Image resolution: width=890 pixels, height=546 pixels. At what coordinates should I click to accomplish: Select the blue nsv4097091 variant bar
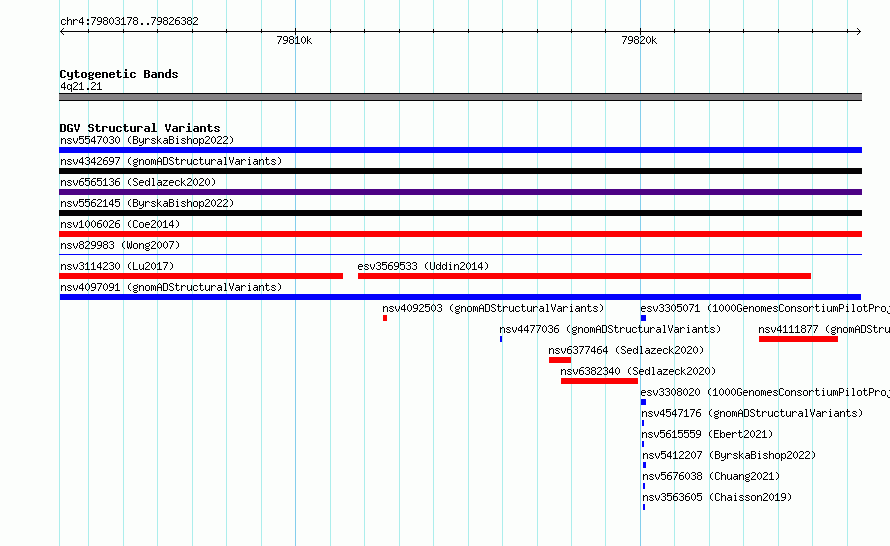coord(460,297)
